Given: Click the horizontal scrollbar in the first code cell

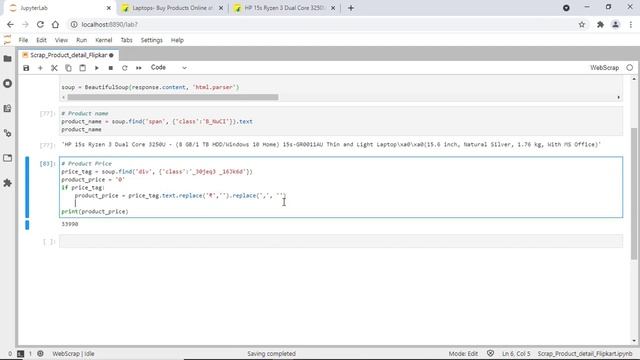Looking at the screenshot, I should (x=173, y=97).
